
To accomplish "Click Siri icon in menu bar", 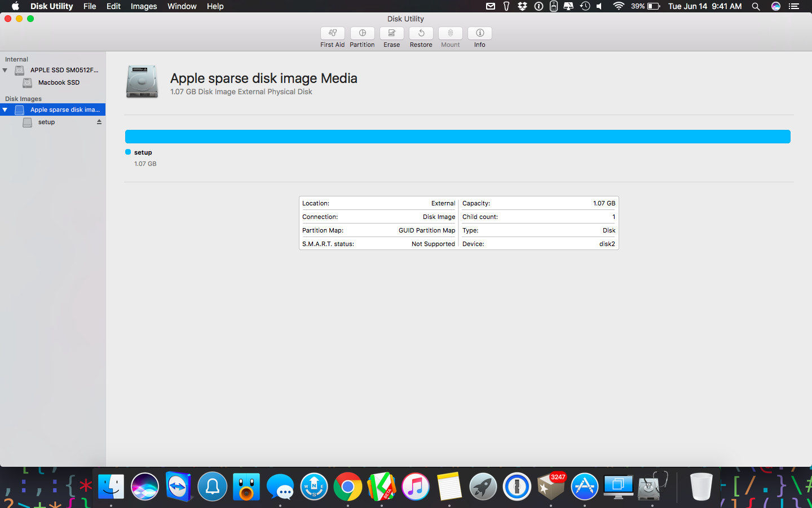I will (776, 6).
